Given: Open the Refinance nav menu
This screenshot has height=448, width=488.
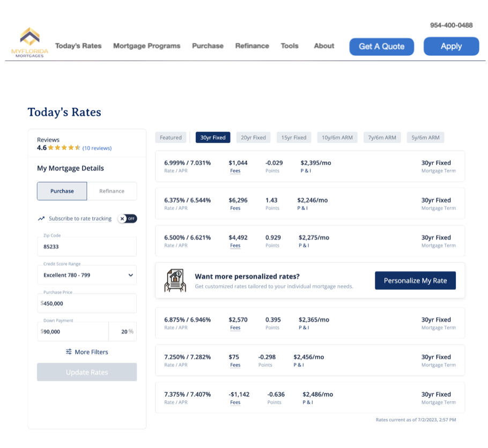Looking at the screenshot, I should click(252, 46).
